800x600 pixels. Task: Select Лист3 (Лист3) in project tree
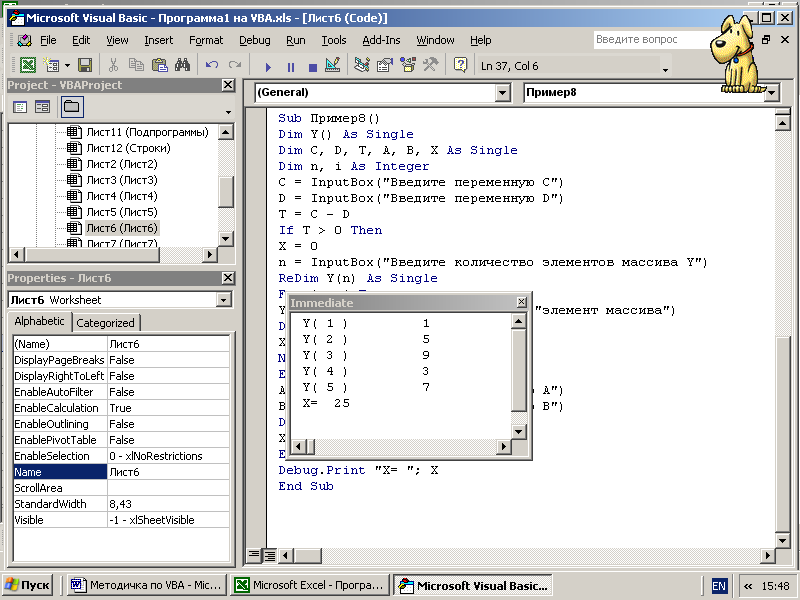click(x=122, y=180)
